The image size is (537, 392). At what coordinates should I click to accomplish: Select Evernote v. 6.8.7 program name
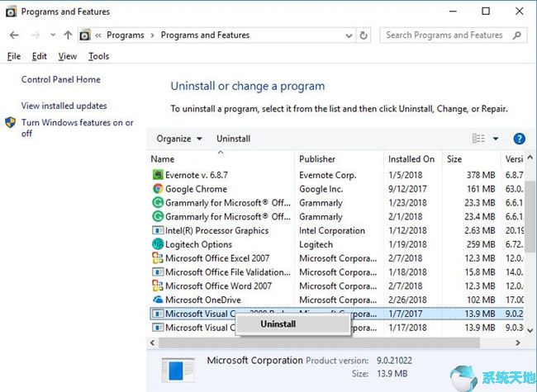click(x=197, y=175)
